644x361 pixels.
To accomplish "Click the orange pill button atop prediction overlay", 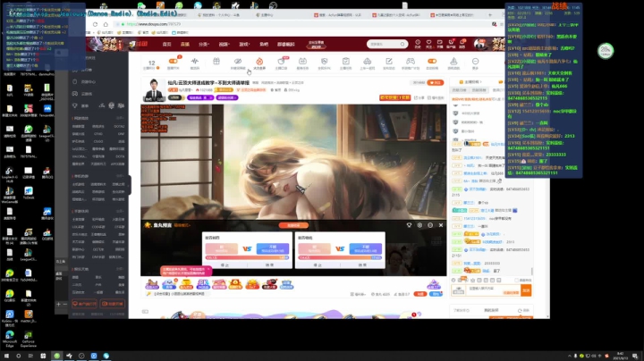I will pos(293,225).
